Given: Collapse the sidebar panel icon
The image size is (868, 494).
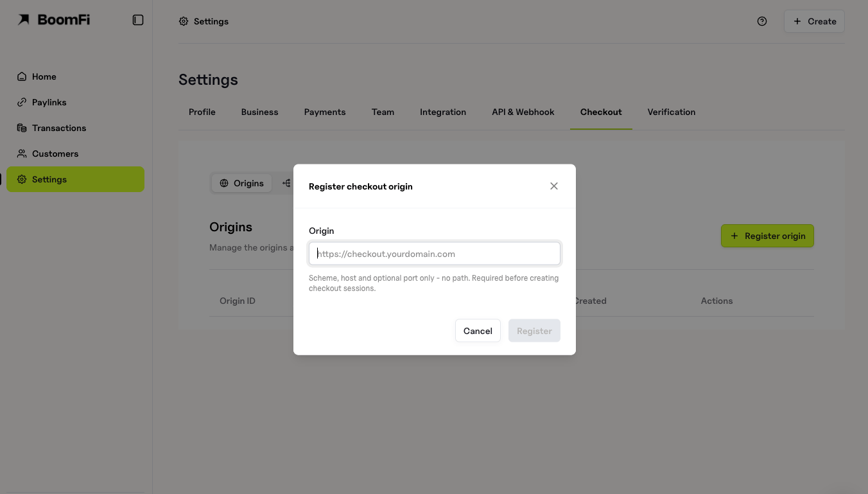Looking at the screenshot, I should pos(138,20).
